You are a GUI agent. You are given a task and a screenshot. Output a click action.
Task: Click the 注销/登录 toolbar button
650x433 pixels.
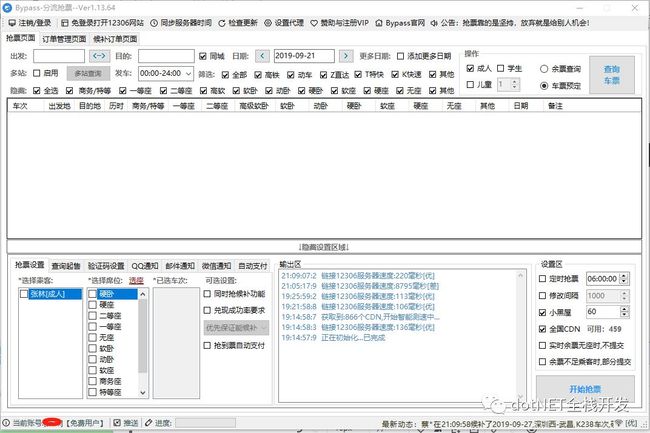click(x=30, y=23)
